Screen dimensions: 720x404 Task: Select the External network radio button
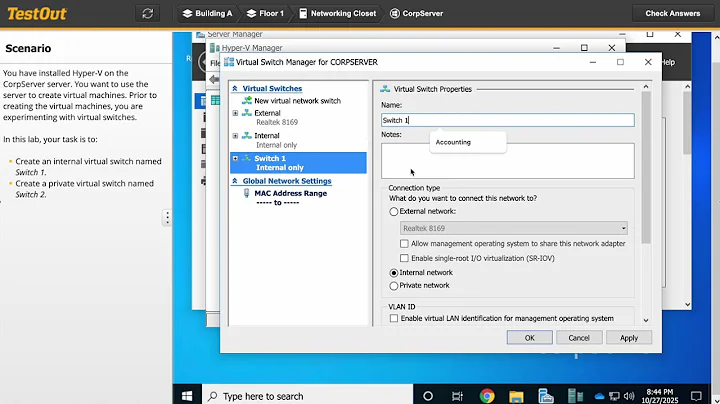(x=394, y=212)
